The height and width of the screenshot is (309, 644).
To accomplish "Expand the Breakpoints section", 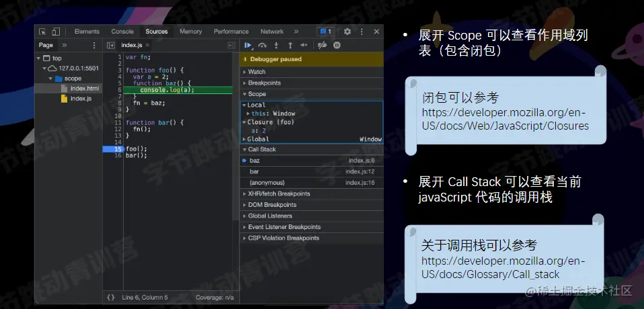I will click(311, 83).
